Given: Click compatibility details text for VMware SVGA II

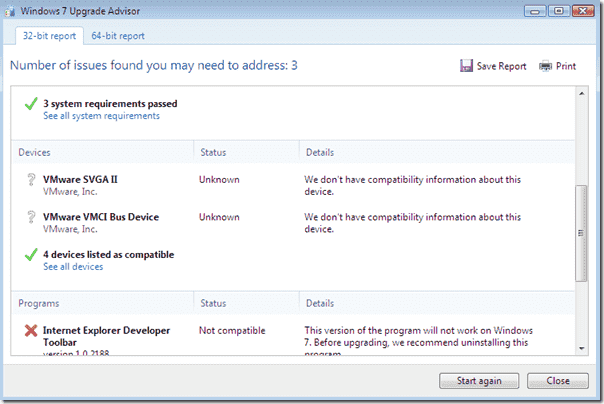Looking at the screenshot, I should (412, 185).
